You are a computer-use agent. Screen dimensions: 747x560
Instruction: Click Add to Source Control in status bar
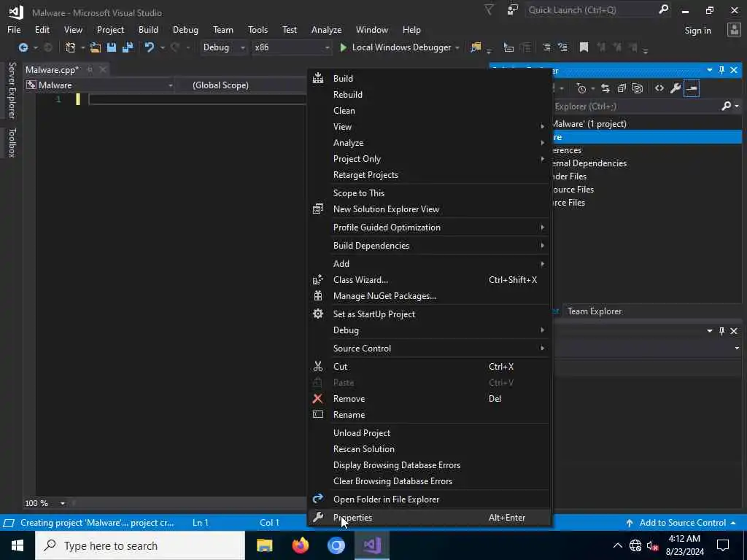(x=681, y=523)
